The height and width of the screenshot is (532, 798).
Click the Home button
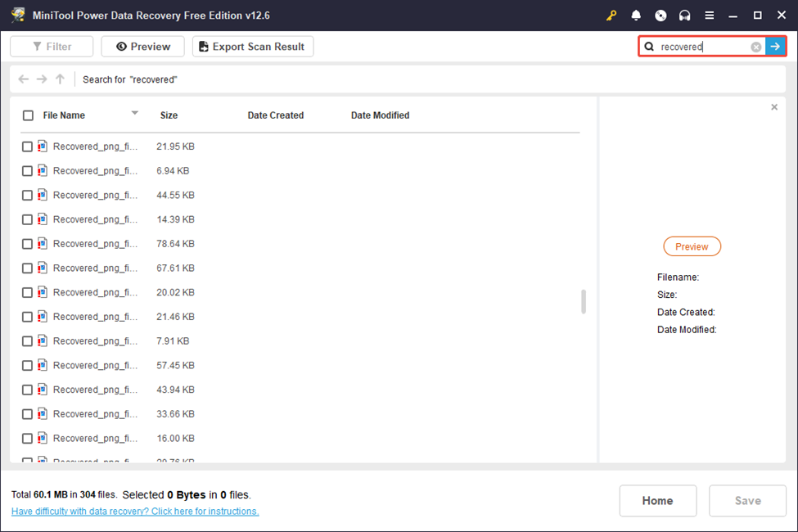point(657,501)
